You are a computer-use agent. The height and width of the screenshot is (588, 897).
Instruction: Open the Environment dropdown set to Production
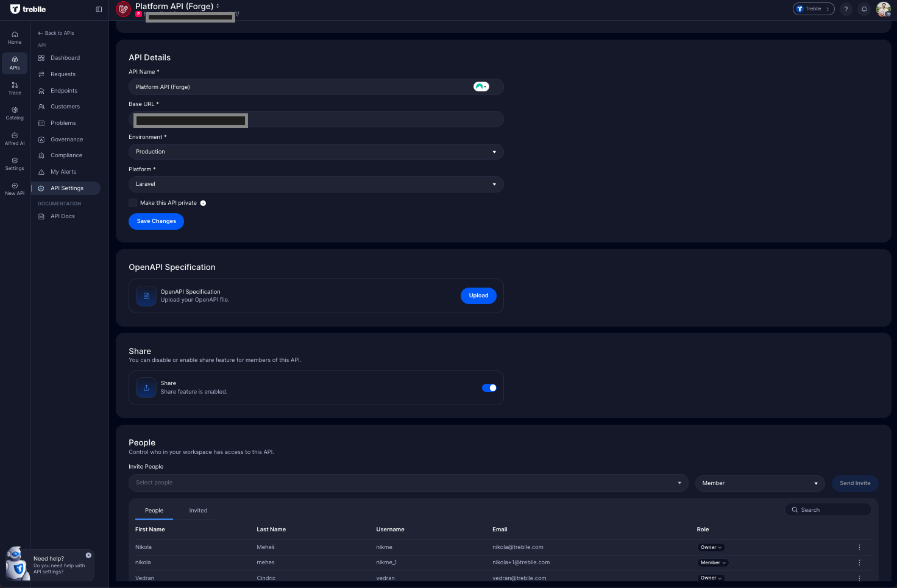tap(316, 152)
